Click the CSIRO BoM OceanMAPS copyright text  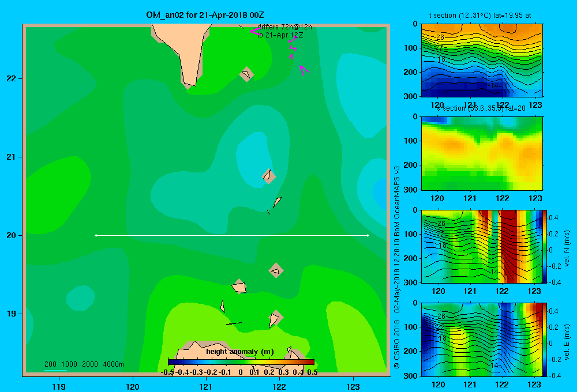397,267
